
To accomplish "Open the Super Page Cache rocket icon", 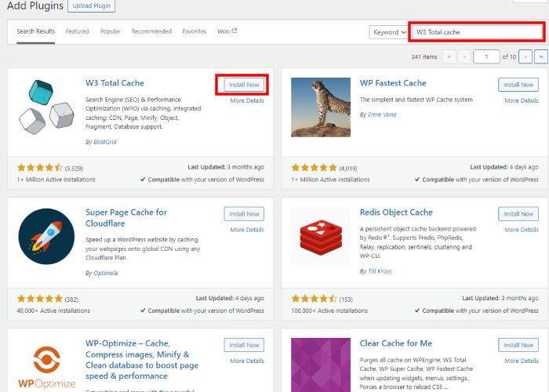I will click(46, 236).
